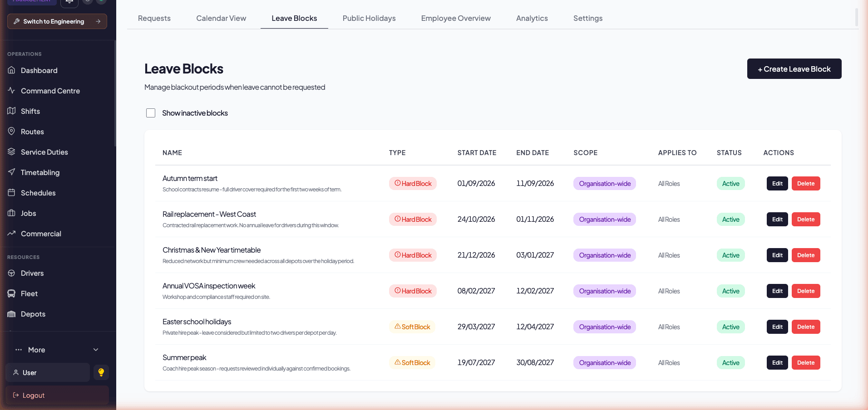Open the Public Holidays tab
This screenshot has width=868, height=410.
point(369,18)
